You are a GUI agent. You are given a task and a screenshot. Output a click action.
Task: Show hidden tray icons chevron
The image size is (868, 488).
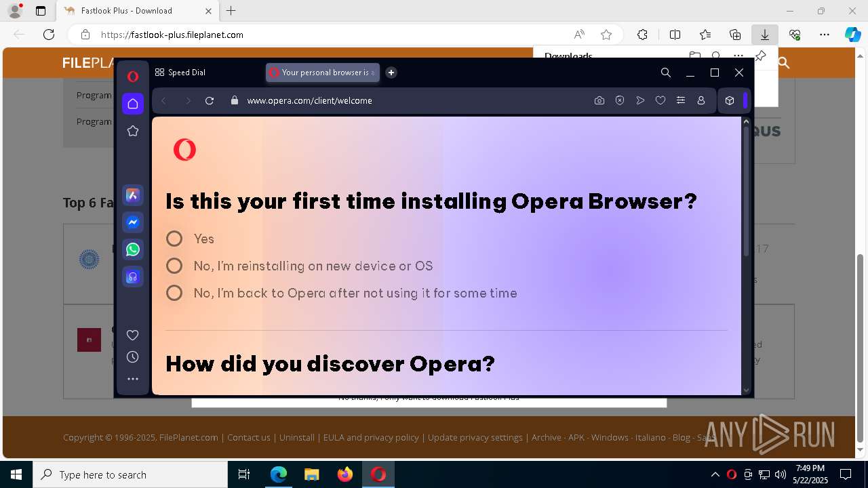tap(715, 474)
